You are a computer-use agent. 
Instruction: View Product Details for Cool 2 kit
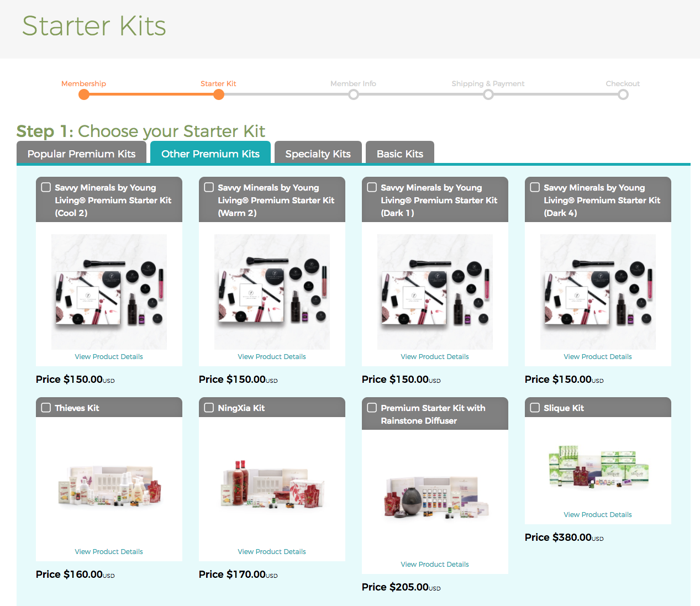(x=109, y=356)
